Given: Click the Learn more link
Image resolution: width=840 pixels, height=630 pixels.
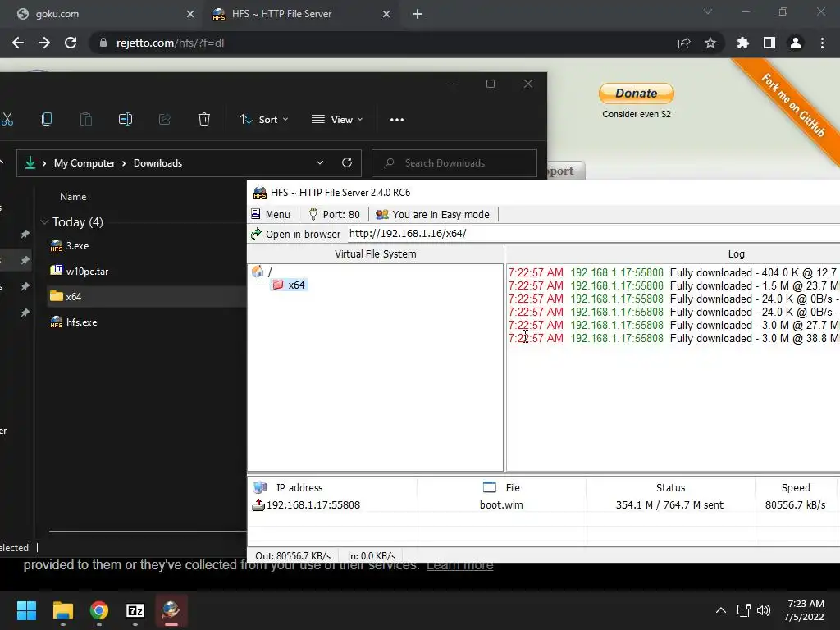Looking at the screenshot, I should click(x=459, y=566).
